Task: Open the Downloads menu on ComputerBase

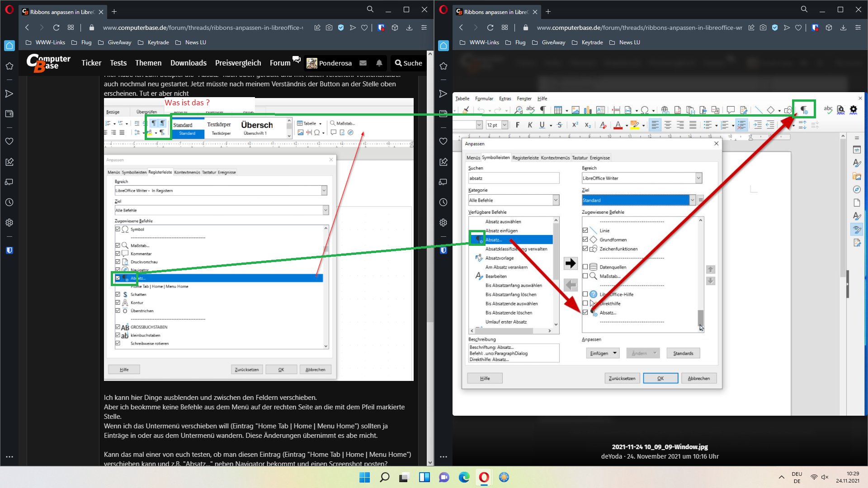Action: (188, 63)
